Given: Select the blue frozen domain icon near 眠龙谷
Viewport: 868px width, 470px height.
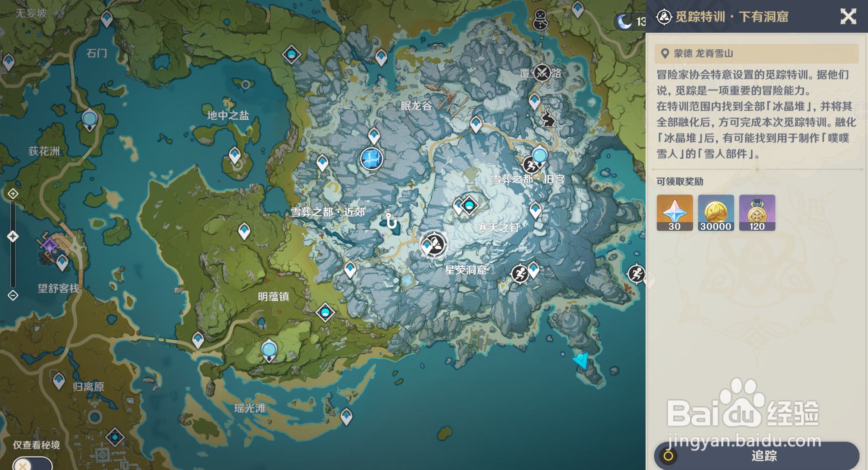Looking at the screenshot, I should [x=372, y=159].
